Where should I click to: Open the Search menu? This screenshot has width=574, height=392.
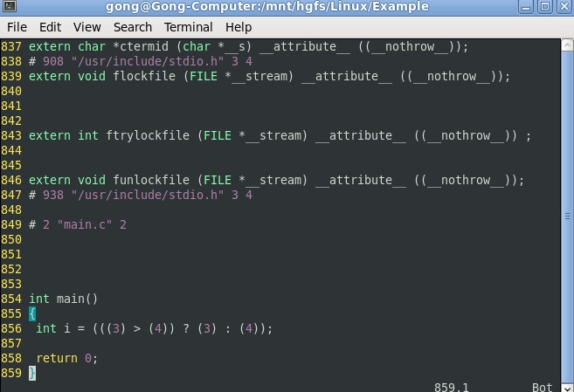coord(132,27)
